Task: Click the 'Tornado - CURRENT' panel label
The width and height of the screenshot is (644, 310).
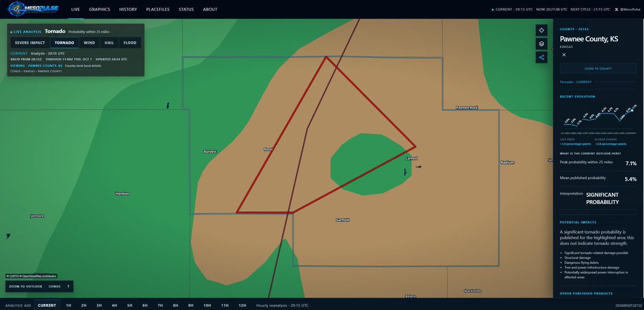Action: click(576, 82)
